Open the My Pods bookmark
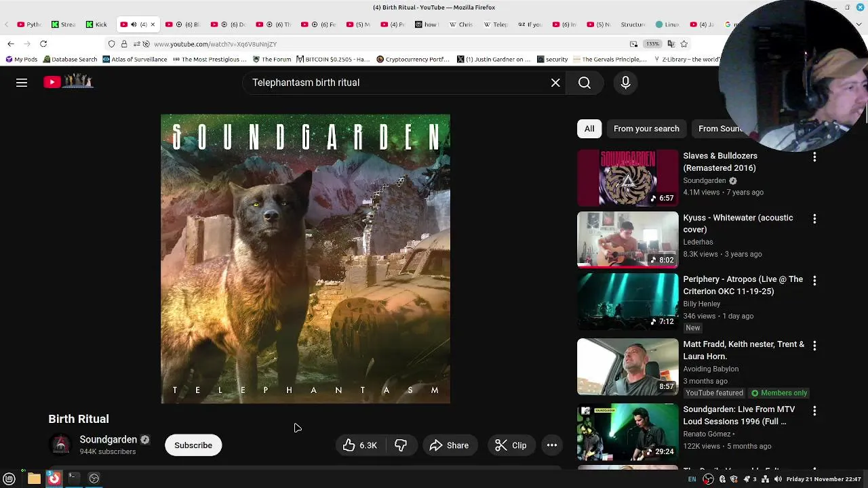The height and width of the screenshot is (488, 868). (21, 60)
